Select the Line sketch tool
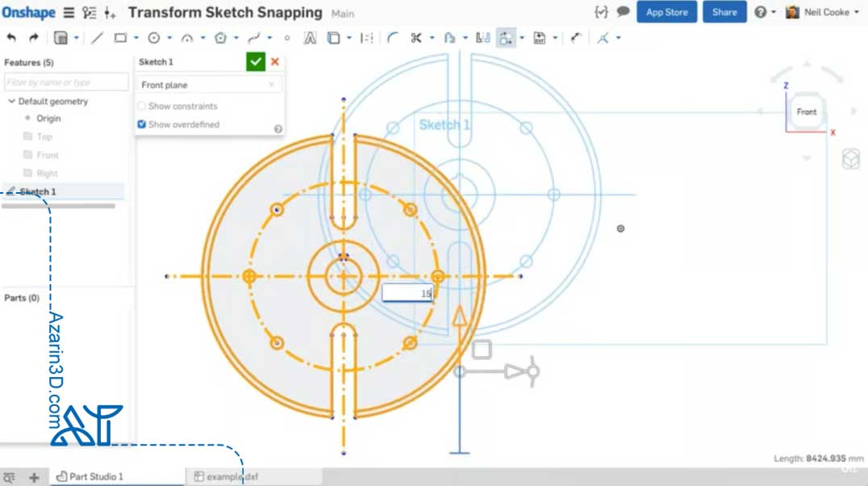 97,38
